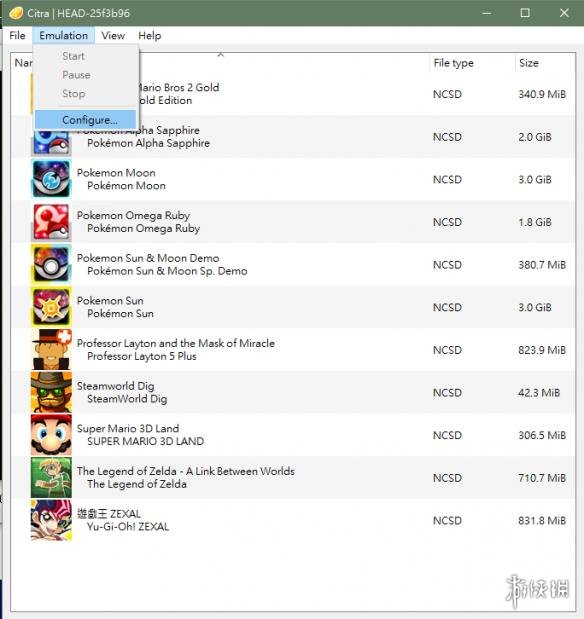Open the File menu
This screenshot has height=619, width=584.
point(17,36)
